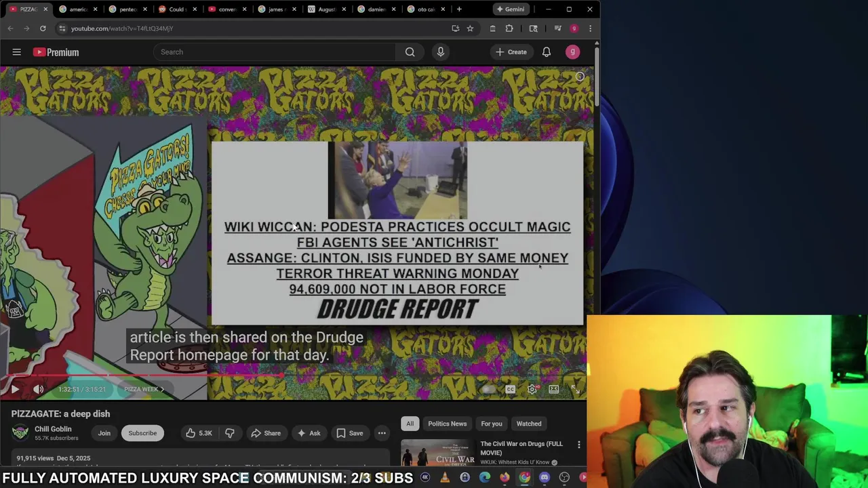Toggle closed captions on the player
The image size is (868, 488).
click(510, 389)
